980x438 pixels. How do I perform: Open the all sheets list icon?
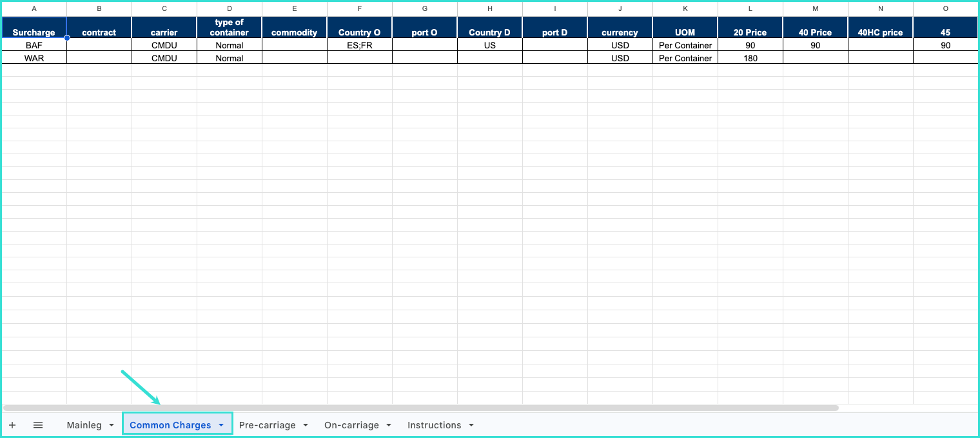(38, 425)
